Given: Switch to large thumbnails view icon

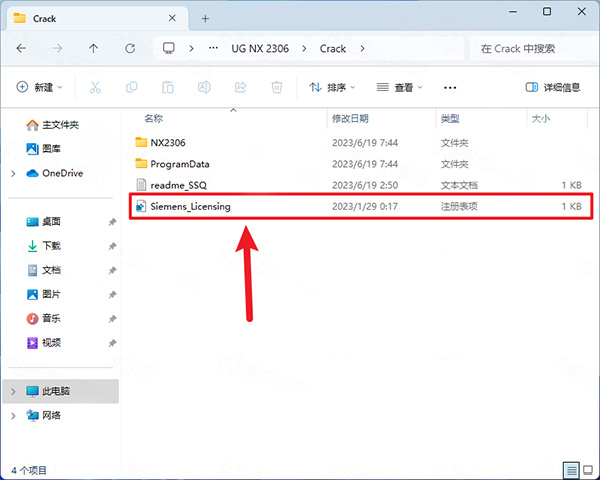Looking at the screenshot, I should (x=587, y=469).
